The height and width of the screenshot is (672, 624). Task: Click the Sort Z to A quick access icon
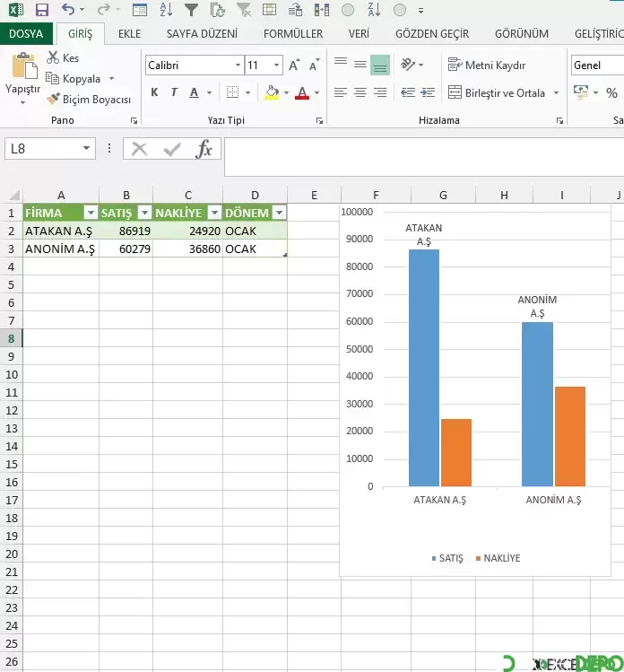374,10
